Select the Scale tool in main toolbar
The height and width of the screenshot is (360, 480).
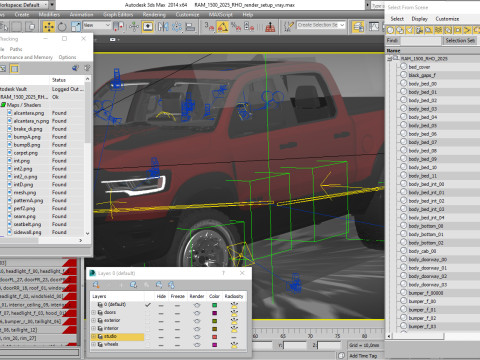76,26
